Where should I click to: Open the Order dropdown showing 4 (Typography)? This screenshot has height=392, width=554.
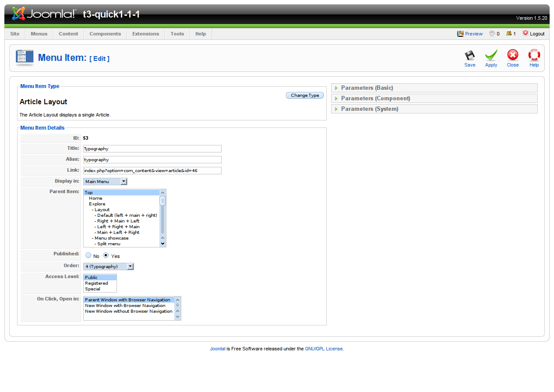pyautogui.click(x=109, y=266)
